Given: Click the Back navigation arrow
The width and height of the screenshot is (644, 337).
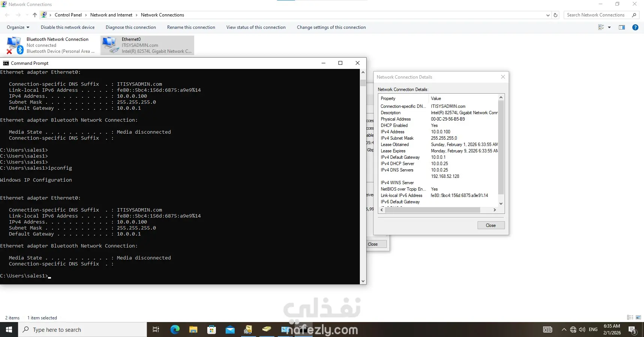Looking at the screenshot, I should point(7,15).
